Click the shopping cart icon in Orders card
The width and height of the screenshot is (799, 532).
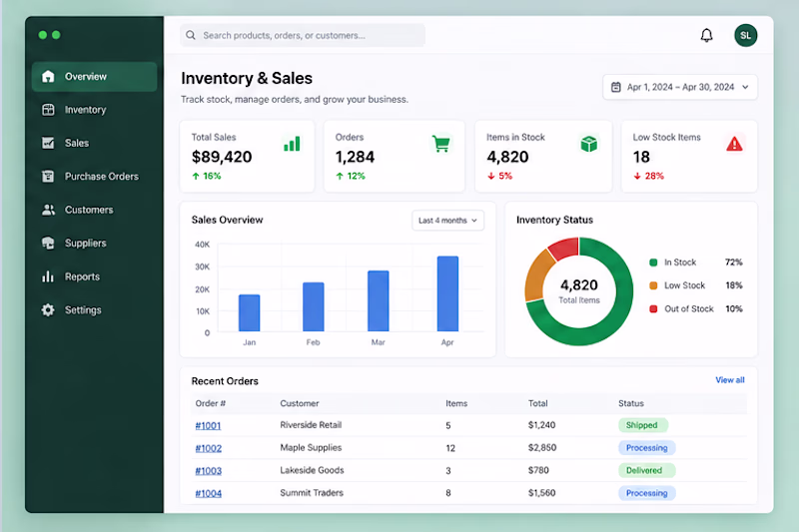440,144
